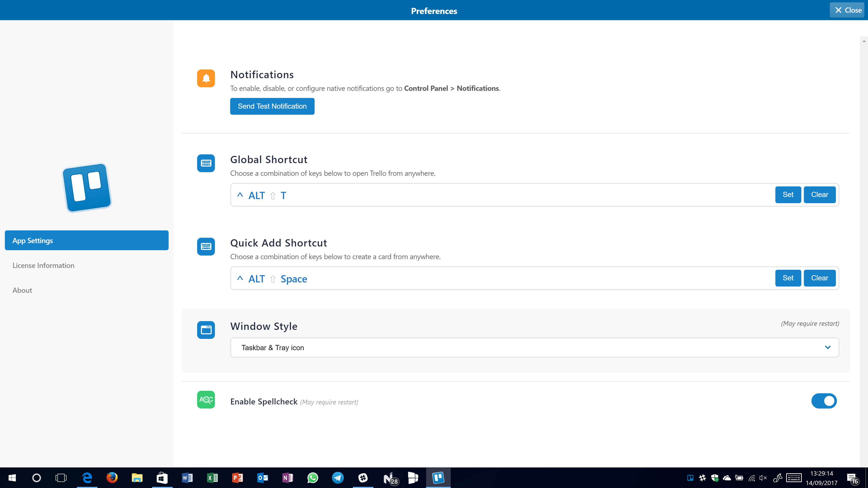
Task: Click the Window Style heading
Action: click(x=264, y=326)
